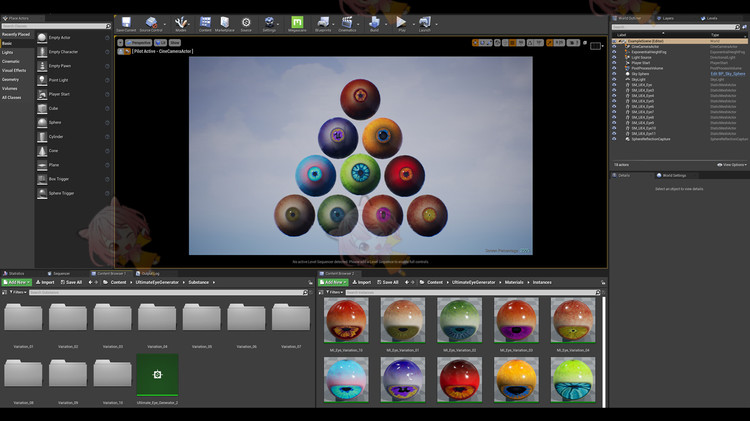The height and width of the screenshot is (421, 750).
Task: Switch to the Layers tab
Action: click(x=665, y=18)
